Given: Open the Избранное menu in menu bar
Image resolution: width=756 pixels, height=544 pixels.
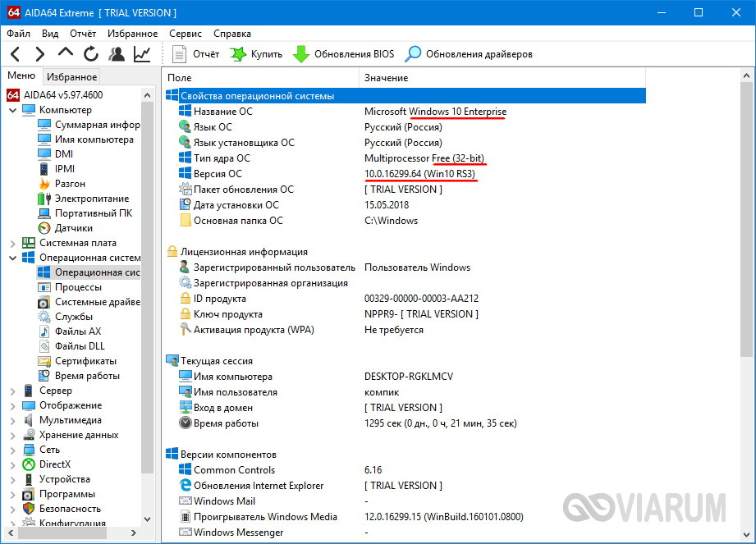Looking at the screenshot, I should [x=133, y=34].
